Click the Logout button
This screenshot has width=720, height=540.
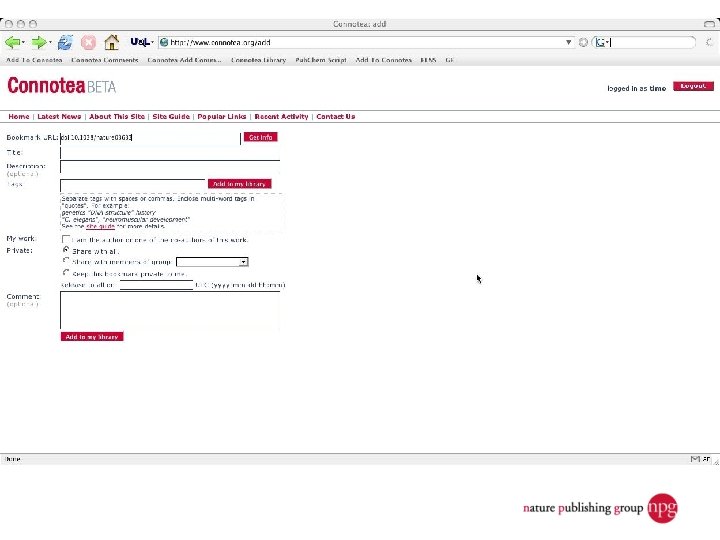(693, 86)
